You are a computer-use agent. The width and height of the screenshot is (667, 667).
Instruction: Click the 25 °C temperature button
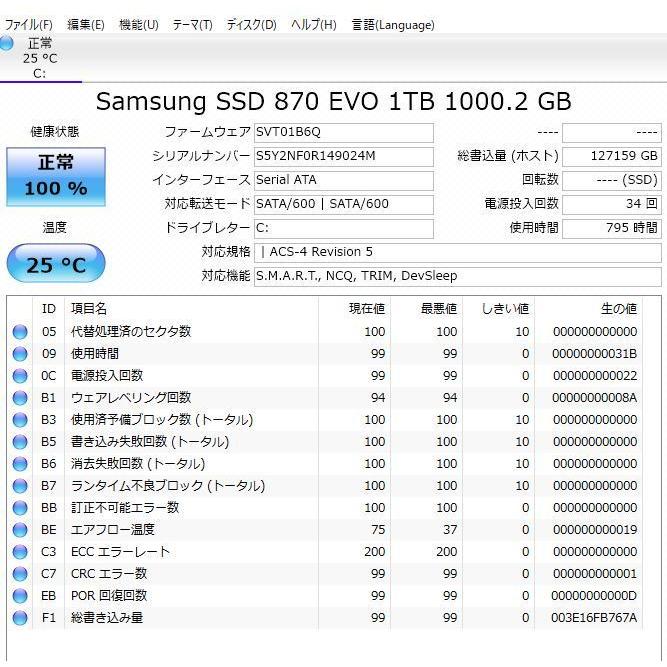point(56,264)
